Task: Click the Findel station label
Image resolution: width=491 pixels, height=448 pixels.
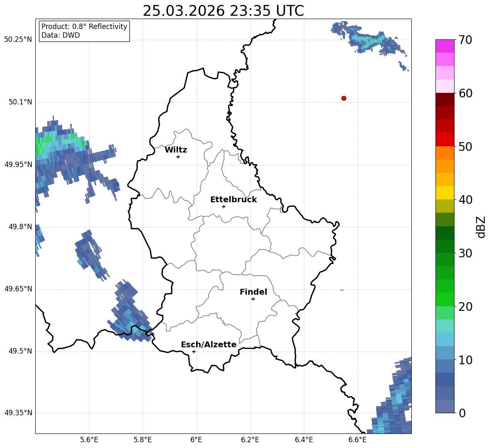Action: tap(253, 292)
